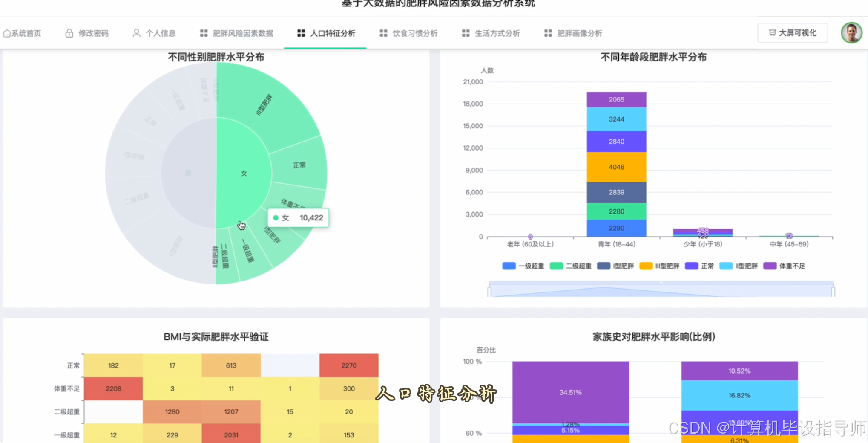The image size is (868, 443).
Task: Click the grid icon beside 人口特征分析
Action: (301, 33)
